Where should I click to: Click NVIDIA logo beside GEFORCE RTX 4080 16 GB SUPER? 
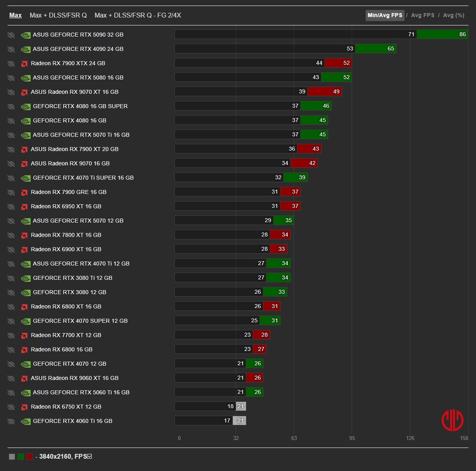pos(25,106)
